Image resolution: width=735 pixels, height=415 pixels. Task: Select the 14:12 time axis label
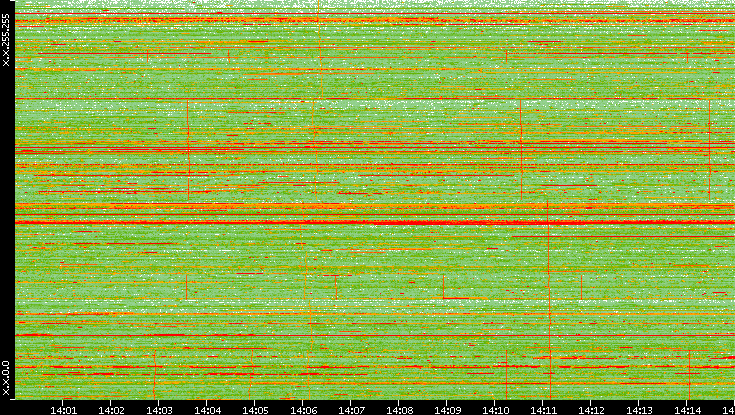[591, 408]
